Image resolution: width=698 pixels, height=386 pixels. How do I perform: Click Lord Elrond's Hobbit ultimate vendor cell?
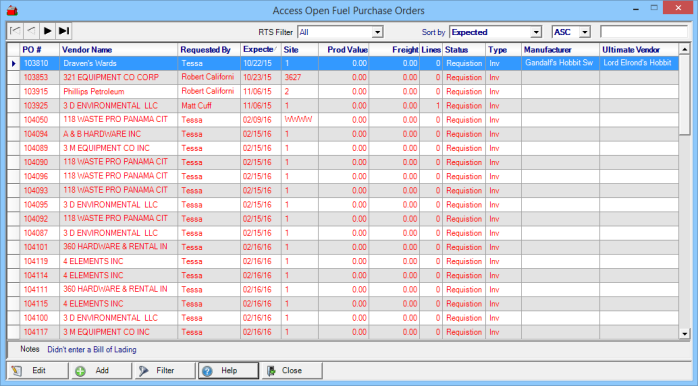(x=639, y=63)
